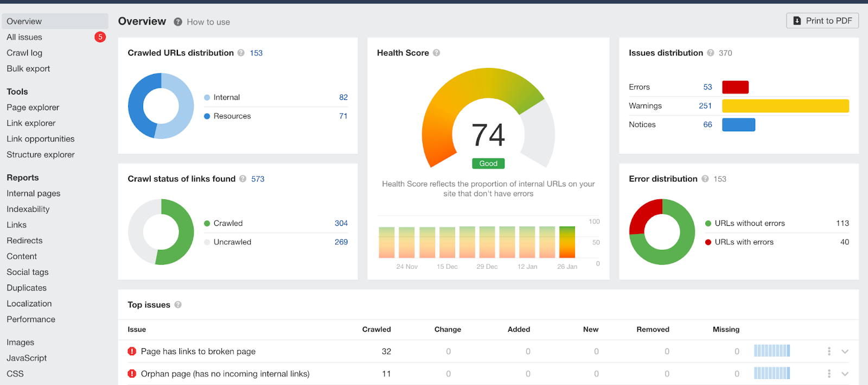Click the 153 crawled URLs total link
Screen dimensions: 868x385
tap(256, 53)
